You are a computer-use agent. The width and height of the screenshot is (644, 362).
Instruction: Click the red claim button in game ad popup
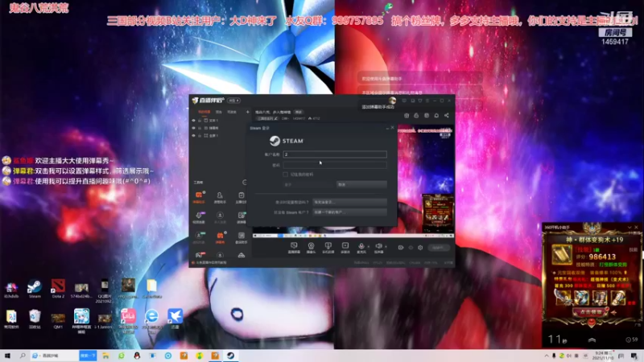coord(591,312)
